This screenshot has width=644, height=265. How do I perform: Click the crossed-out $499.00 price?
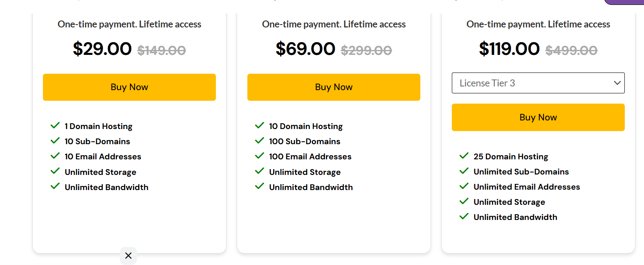tap(571, 50)
